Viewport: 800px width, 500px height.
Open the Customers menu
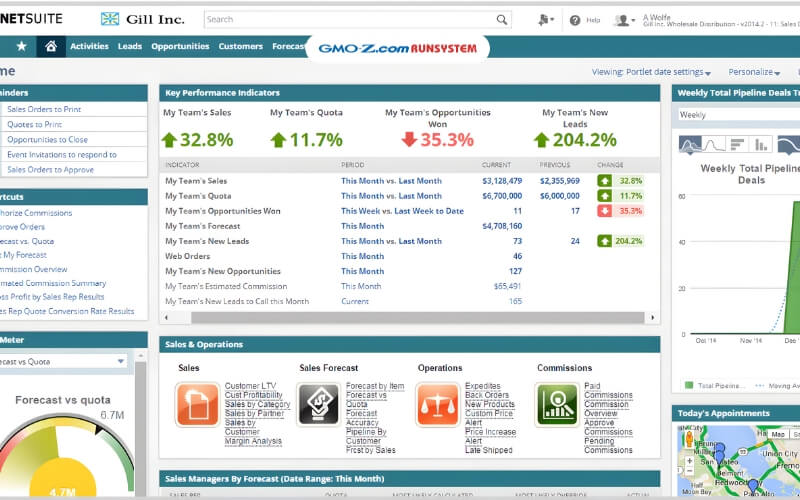point(240,46)
